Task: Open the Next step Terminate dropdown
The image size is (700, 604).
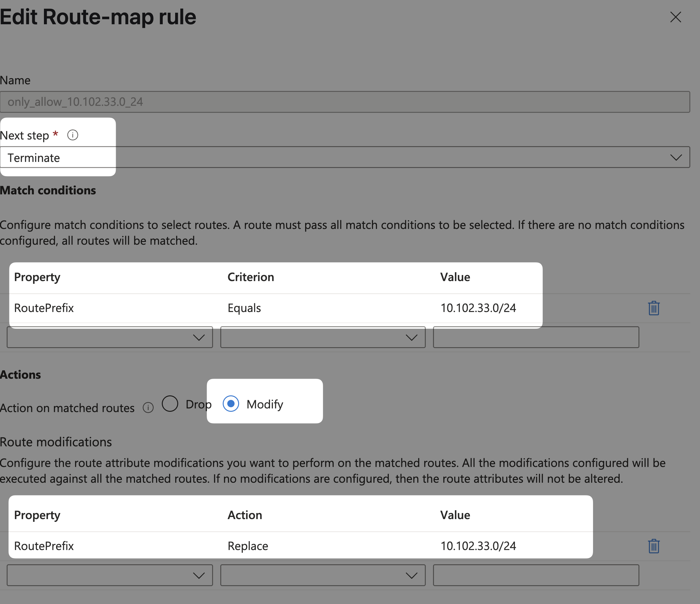Action: tap(345, 157)
